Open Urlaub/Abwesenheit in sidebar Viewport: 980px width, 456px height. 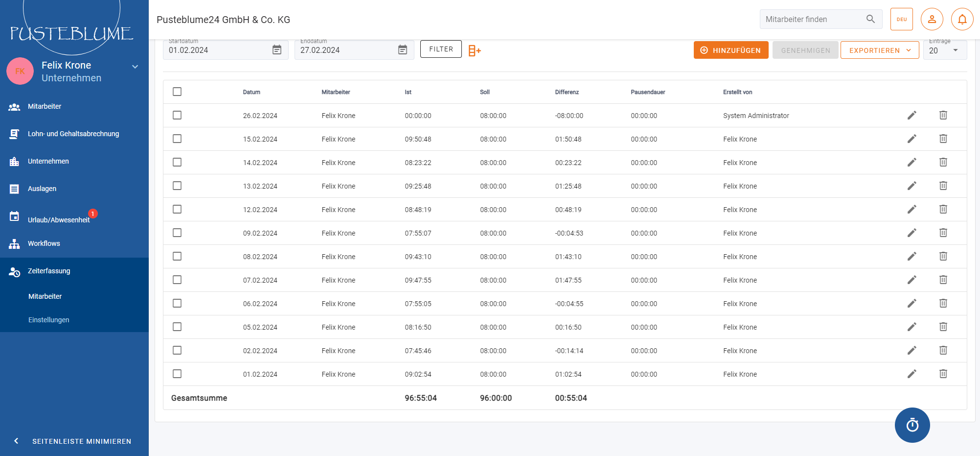59,220
